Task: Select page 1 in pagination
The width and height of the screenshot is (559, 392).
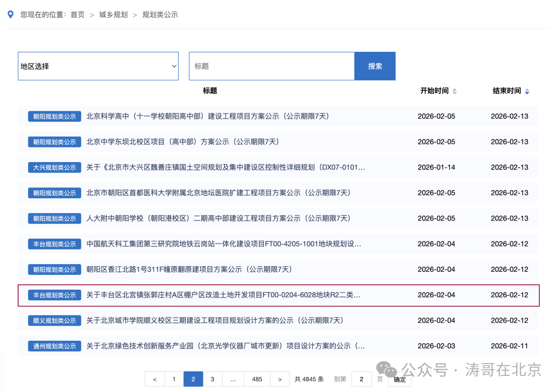Action: [174, 379]
